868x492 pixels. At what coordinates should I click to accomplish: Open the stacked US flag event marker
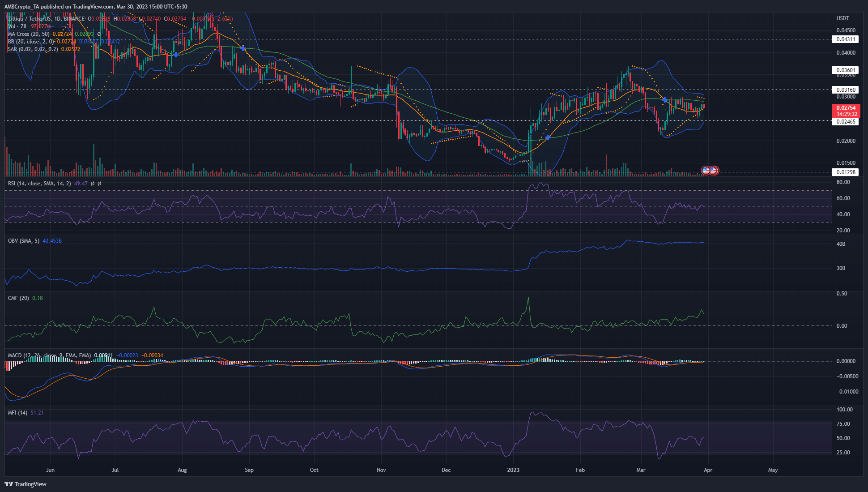pos(714,170)
